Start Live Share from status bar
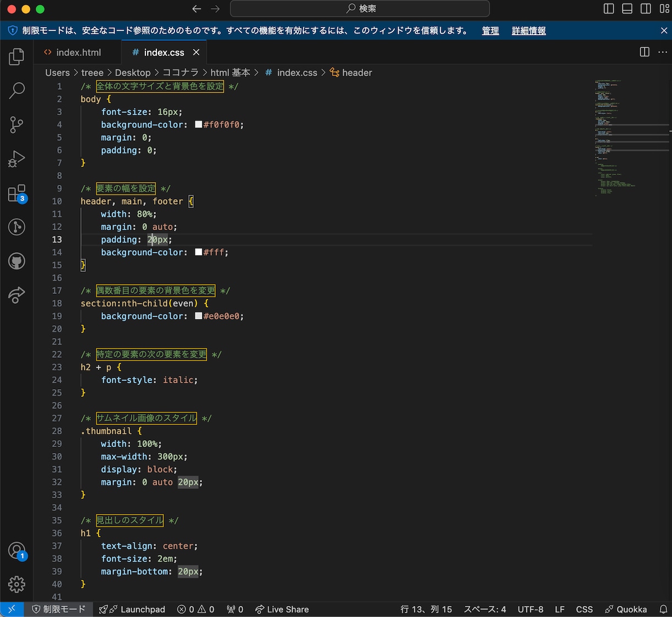The image size is (672, 617). (281, 609)
